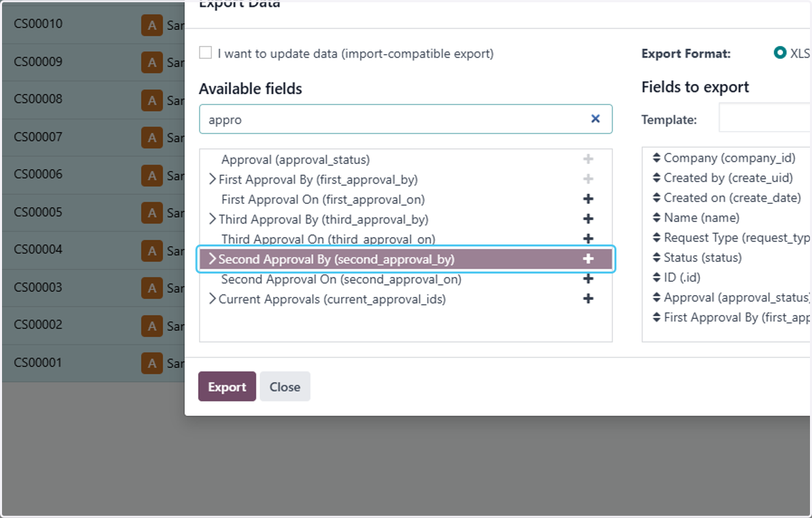
Task: Click the Export button
Action: (227, 387)
